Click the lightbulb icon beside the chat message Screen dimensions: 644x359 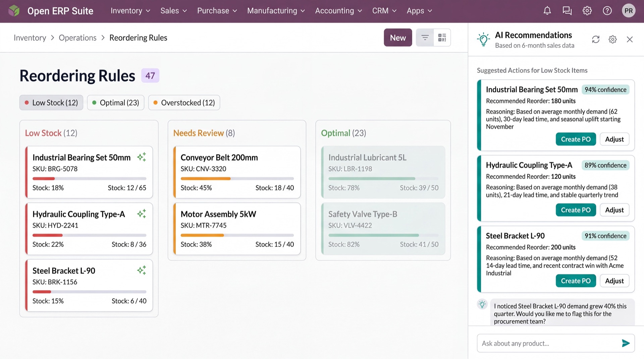482,304
